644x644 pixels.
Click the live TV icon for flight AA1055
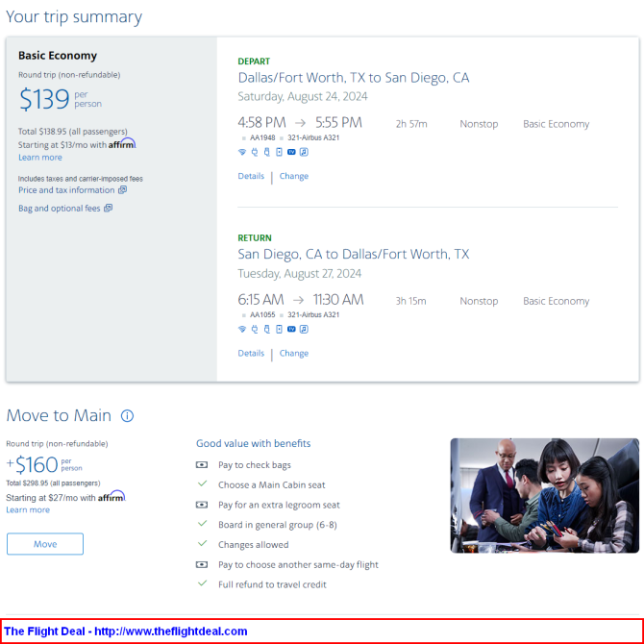pos(291,329)
